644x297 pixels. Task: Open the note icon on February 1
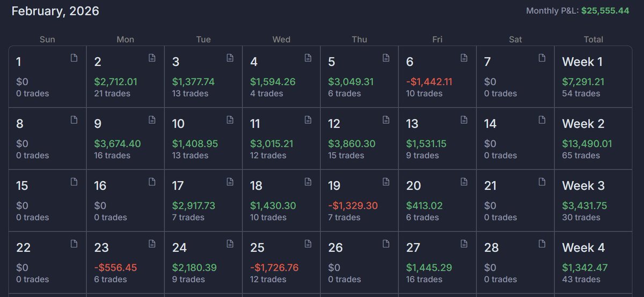pyautogui.click(x=74, y=58)
